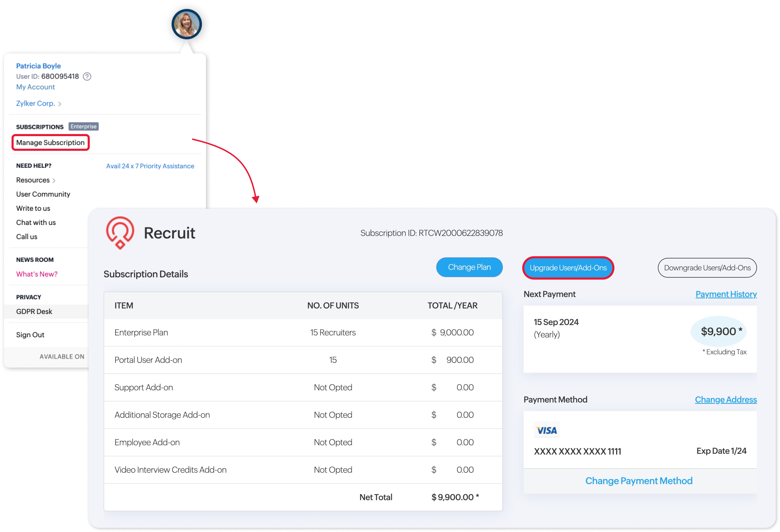Start Chat with us
780x532 pixels.
click(36, 222)
